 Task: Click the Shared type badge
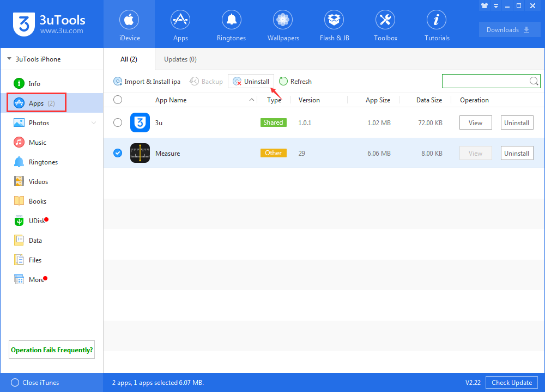click(273, 122)
